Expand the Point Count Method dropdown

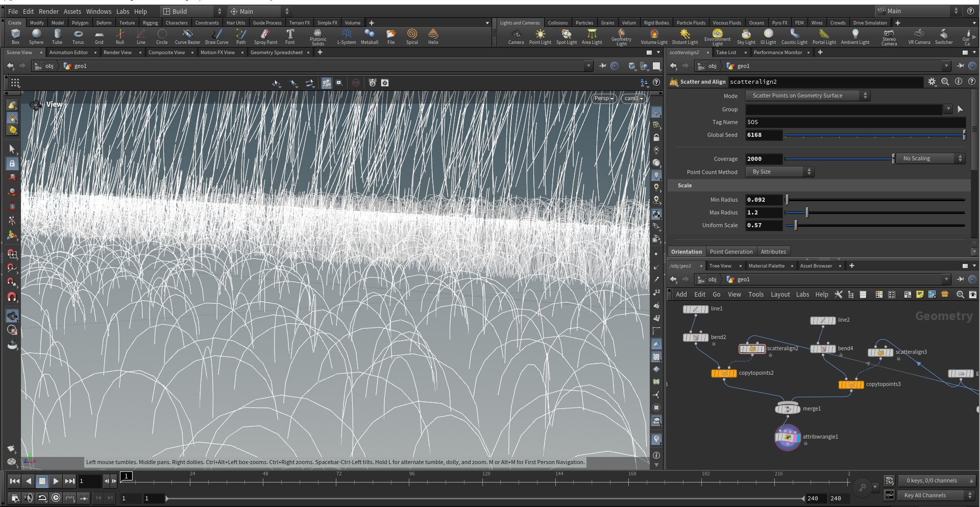tap(780, 172)
